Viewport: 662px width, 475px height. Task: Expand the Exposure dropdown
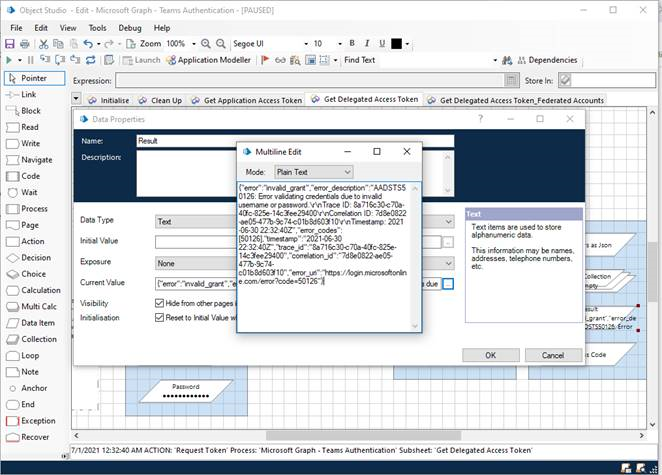(196, 262)
